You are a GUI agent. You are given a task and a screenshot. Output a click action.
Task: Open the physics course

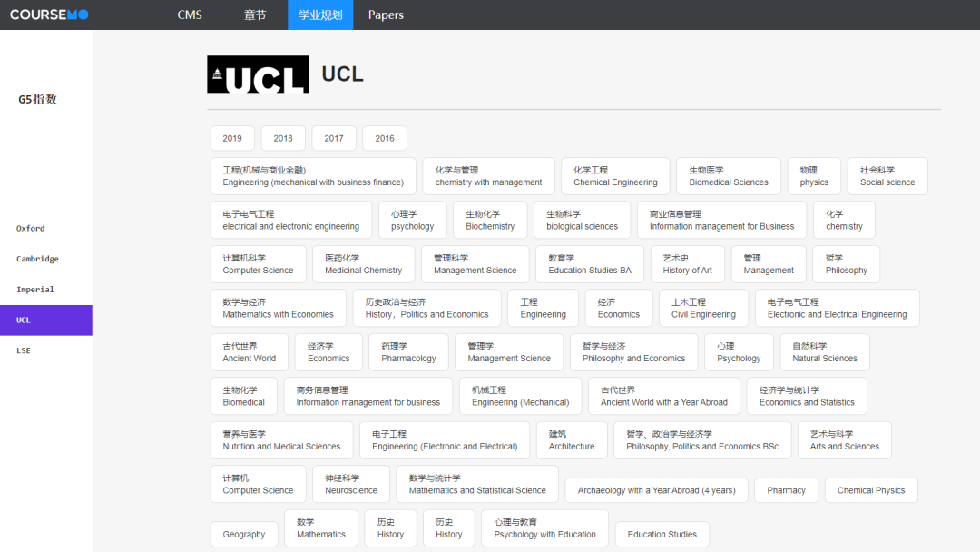(814, 176)
